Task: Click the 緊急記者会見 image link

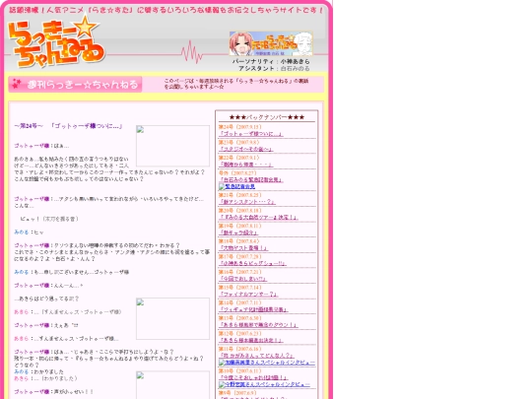Action: tap(236, 186)
